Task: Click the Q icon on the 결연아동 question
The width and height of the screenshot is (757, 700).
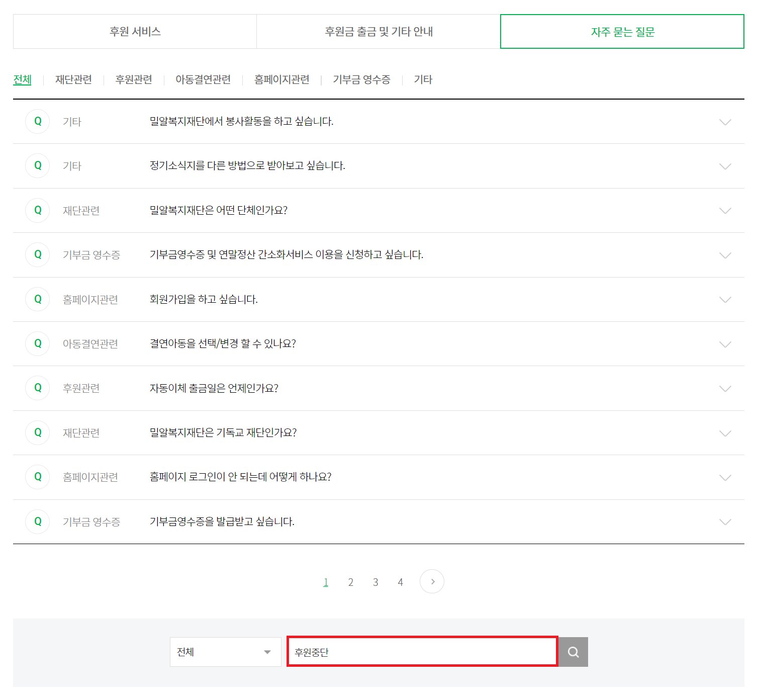Action: (x=37, y=344)
